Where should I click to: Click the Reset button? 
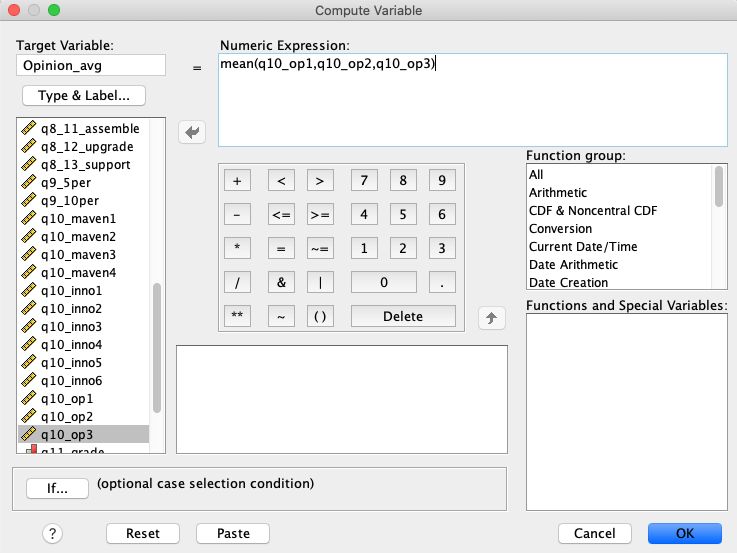(143, 533)
